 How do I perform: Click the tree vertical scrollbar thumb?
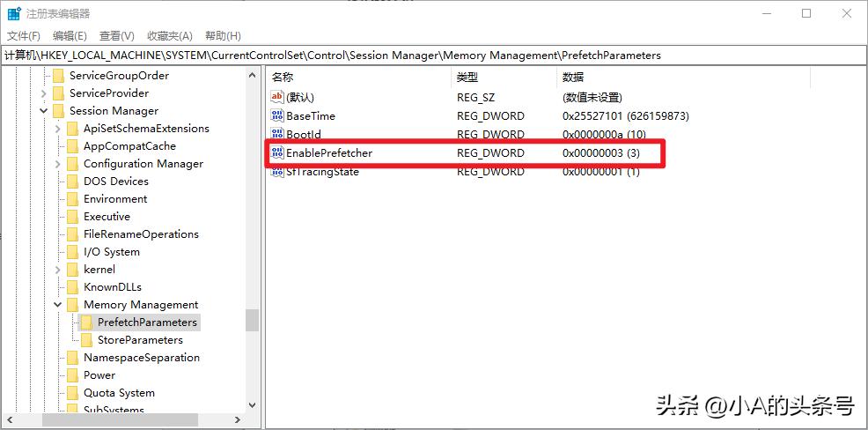pos(253,320)
